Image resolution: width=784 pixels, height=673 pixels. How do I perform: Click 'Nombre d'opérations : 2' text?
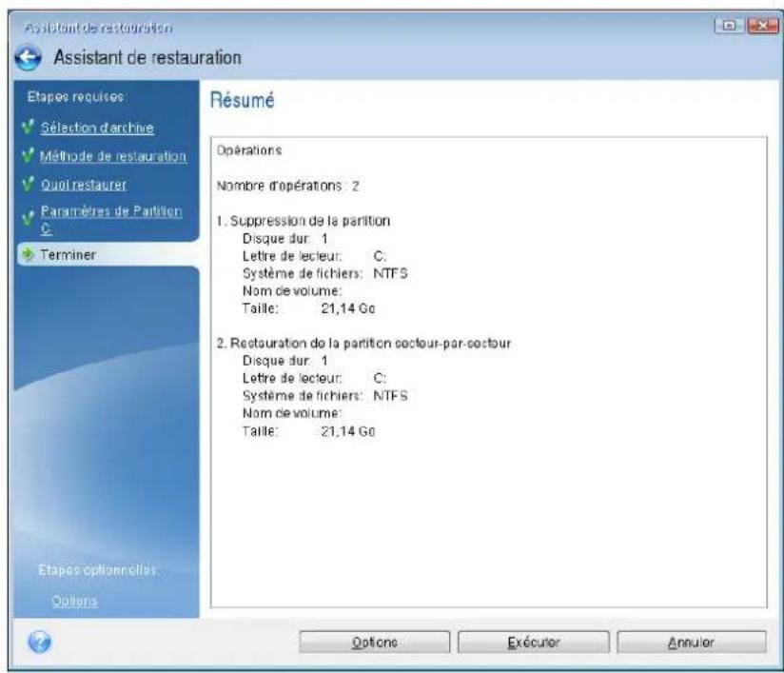click(288, 187)
